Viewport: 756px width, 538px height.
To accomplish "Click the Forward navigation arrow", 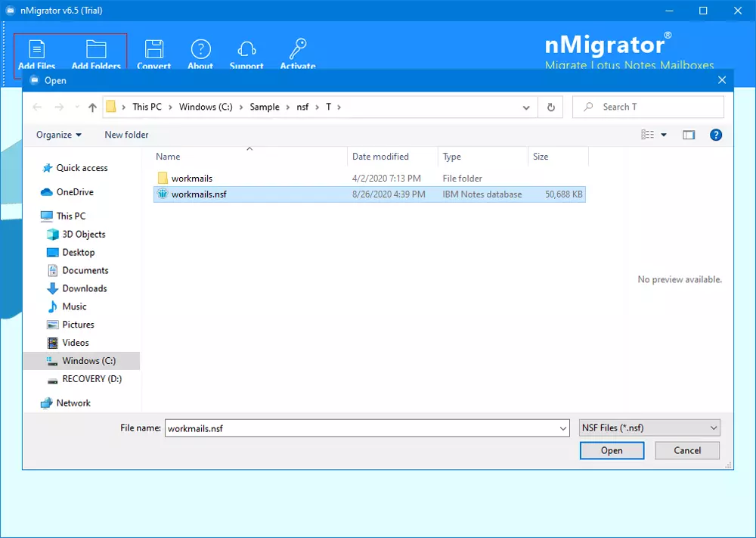I will [59, 107].
